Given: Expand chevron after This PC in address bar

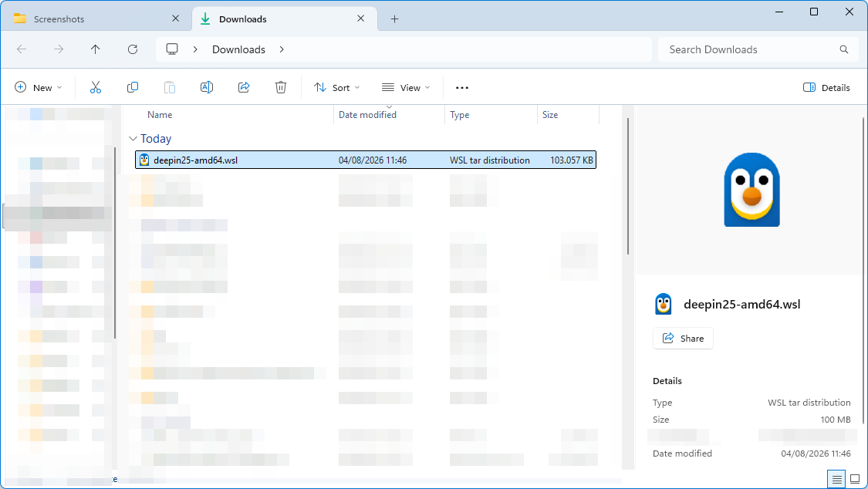Looking at the screenshot, I should [195, 49].
